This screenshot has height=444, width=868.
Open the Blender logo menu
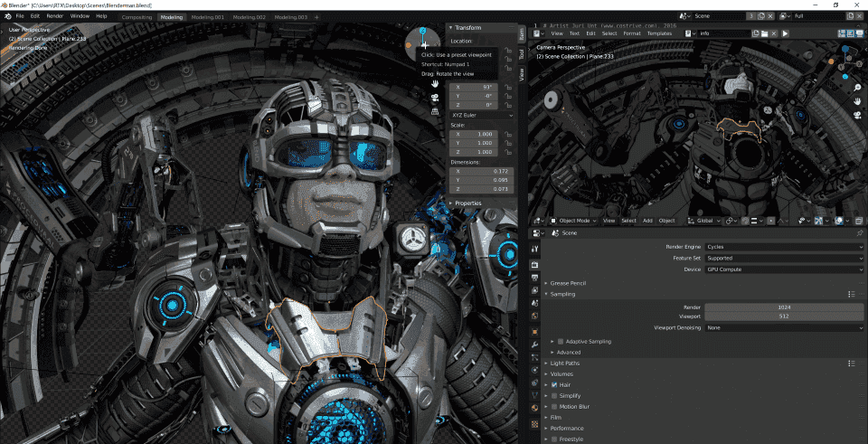(8, 16)
